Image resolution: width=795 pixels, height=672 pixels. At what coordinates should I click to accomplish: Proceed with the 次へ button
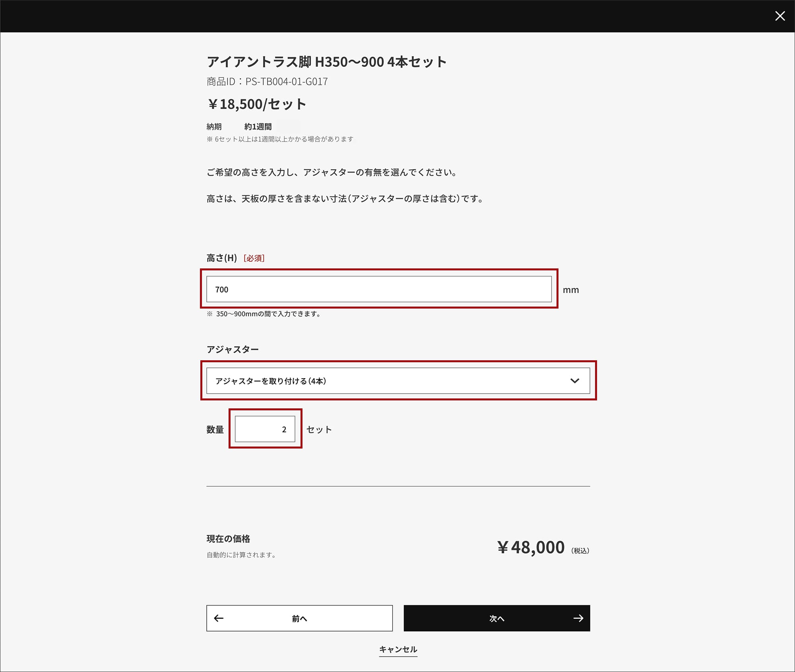tap(496, 618)
